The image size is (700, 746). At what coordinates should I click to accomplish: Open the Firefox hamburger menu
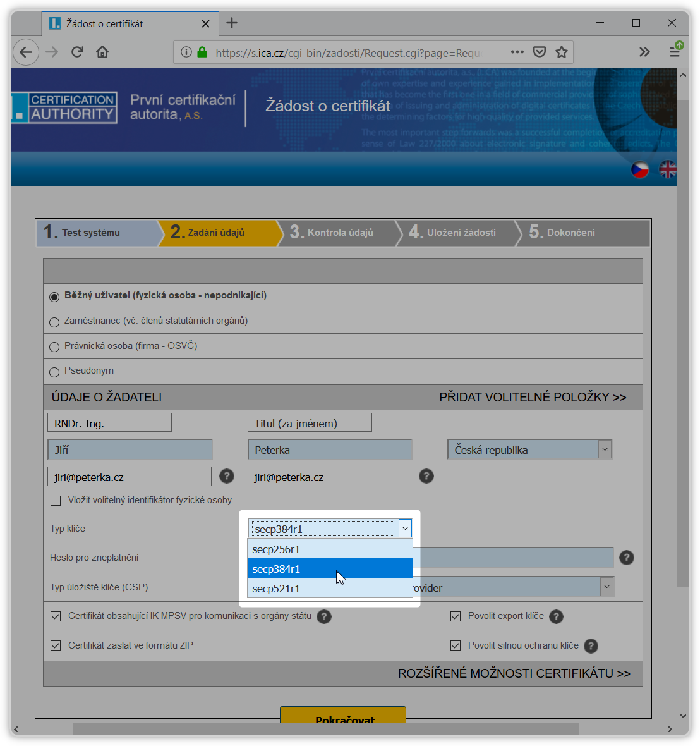coord(675,51)
